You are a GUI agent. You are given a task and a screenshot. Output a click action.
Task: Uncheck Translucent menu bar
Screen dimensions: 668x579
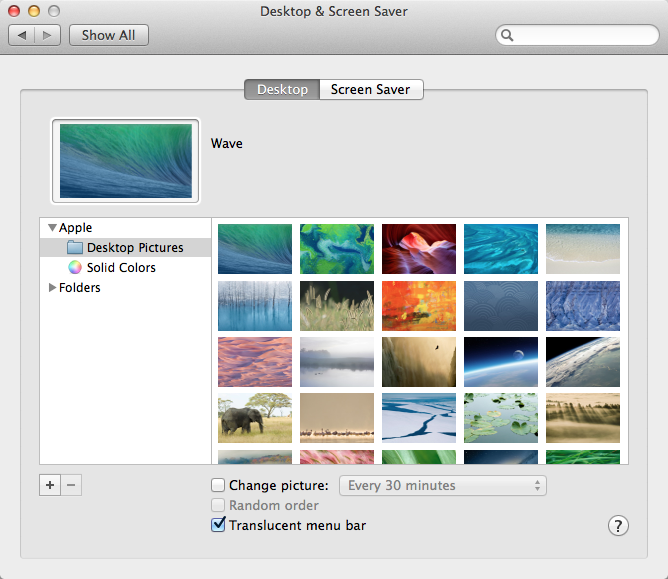pos(218,524)
